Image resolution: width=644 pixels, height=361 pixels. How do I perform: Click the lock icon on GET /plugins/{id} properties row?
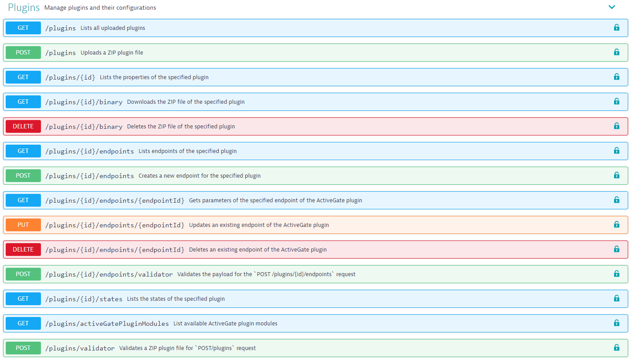click(x=617, y=77)
